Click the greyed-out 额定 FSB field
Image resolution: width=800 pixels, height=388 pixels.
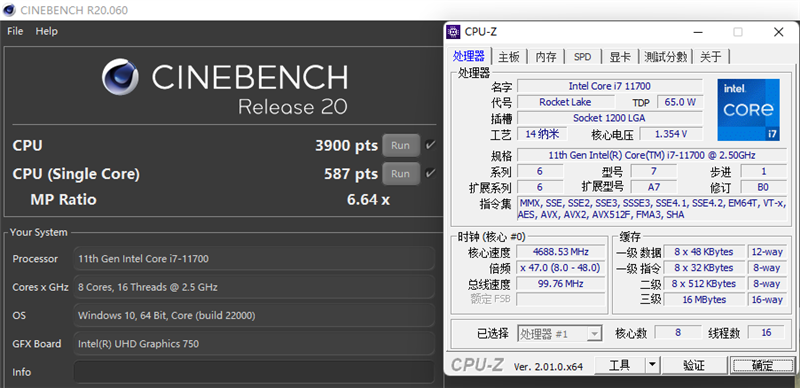pos(561,299)
